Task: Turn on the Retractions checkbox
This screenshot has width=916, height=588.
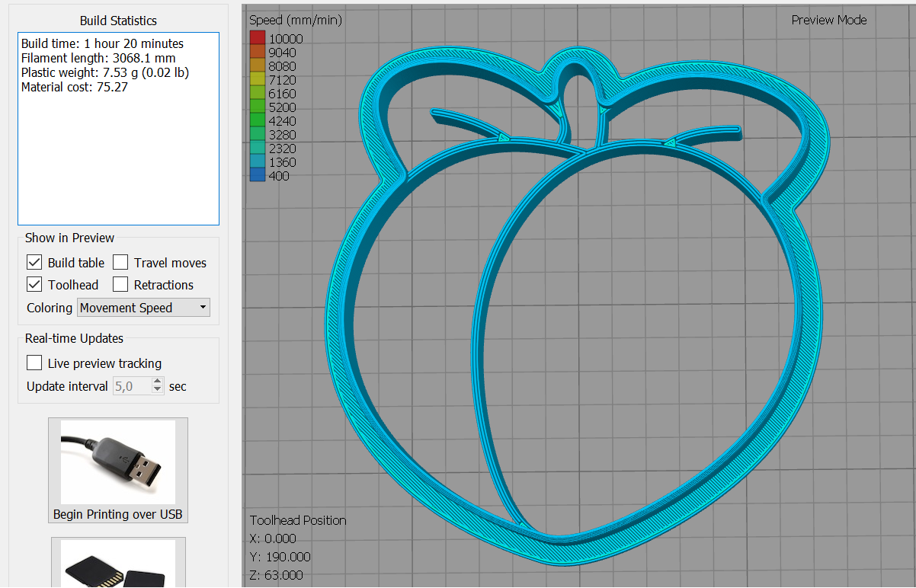Action: click(120, 285)
